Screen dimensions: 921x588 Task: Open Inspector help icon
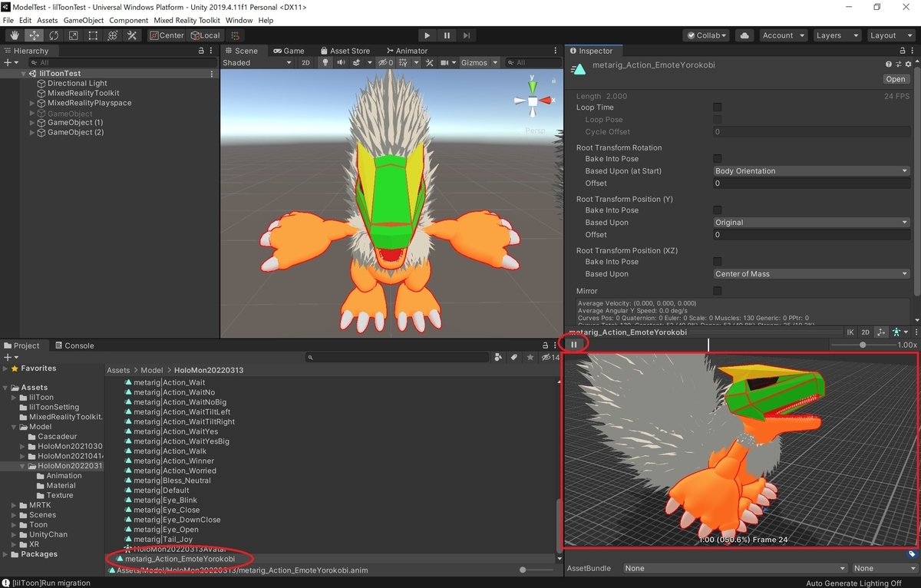(889, 65)
